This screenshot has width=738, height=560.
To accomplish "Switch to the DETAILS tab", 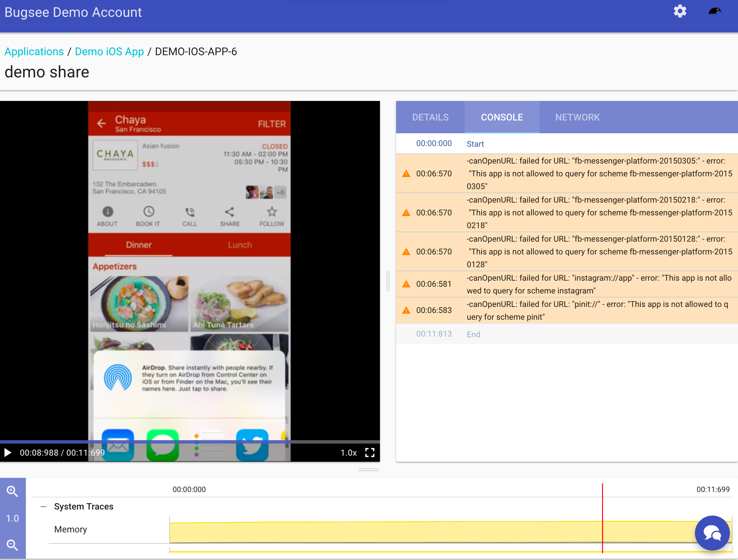I will click(430, 117).
